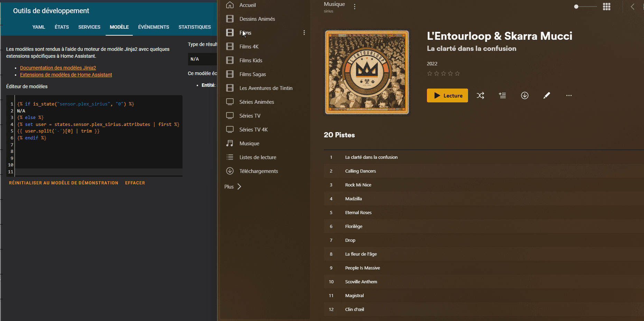
Task: Select the Accueil label in Plex sidebar
Action: (x=248, y=5)
